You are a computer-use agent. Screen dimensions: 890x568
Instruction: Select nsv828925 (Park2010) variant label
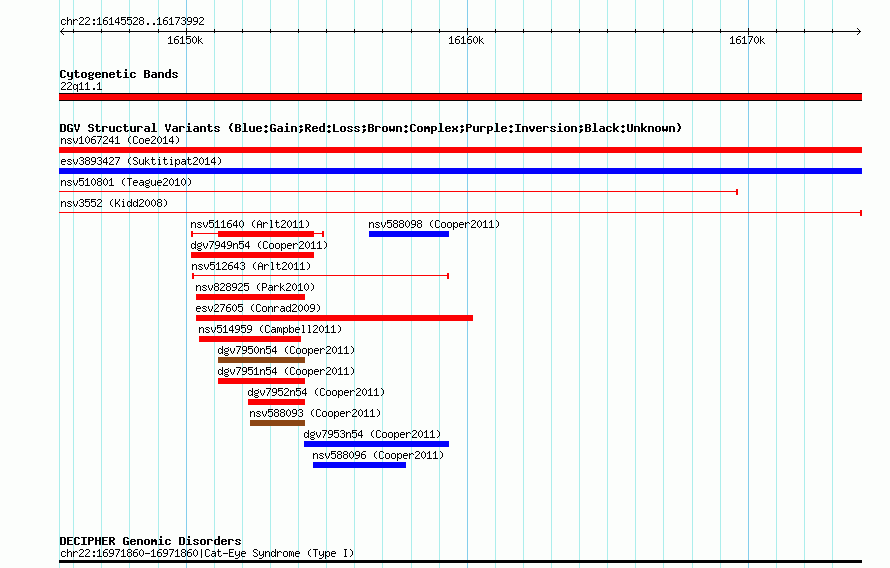(x=255, y=287)
